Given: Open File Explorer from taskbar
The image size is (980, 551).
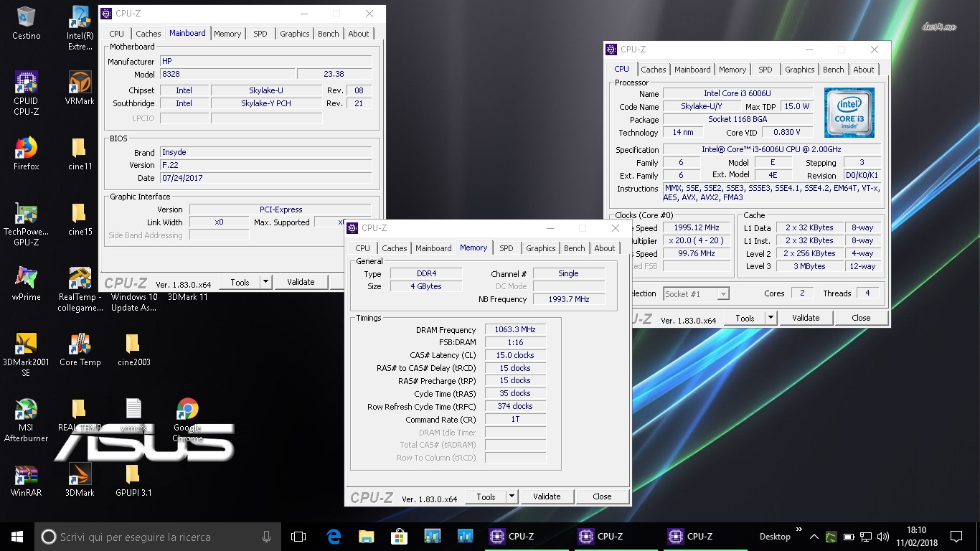Looking at the screenshot, I should (x=367, y=536).
